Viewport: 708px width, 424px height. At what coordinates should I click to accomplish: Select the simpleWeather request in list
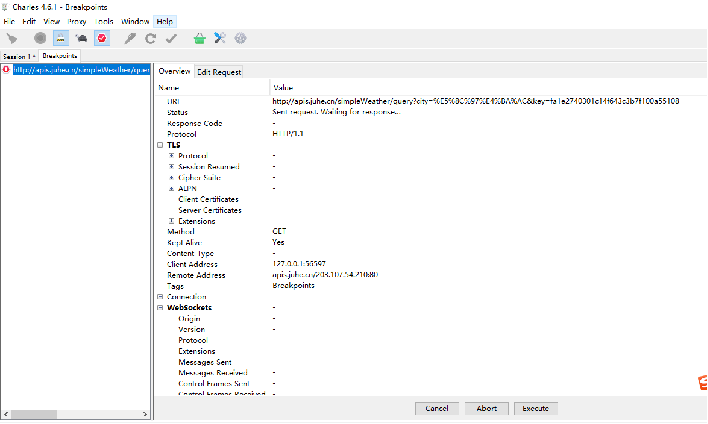81,70
